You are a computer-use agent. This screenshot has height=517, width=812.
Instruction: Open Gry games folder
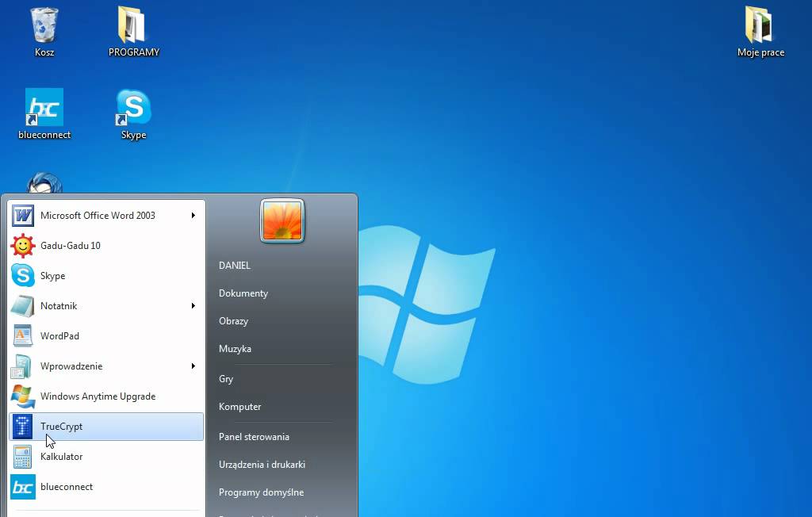coord(226,379)
